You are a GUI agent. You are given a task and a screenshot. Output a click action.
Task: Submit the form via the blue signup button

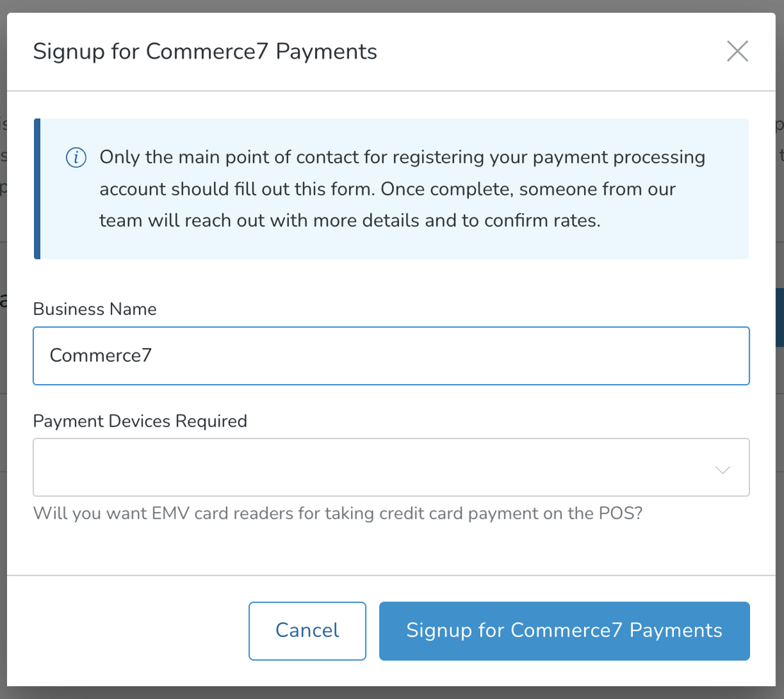click(564, 631)
